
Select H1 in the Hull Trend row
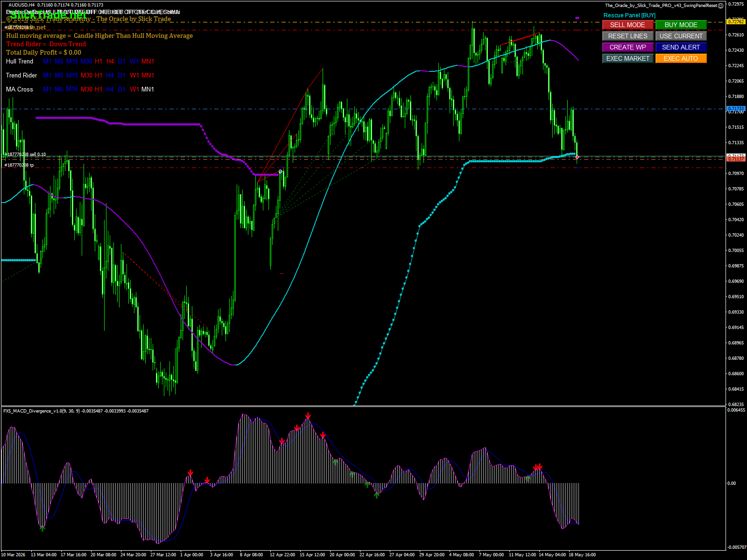pos(99,61)
